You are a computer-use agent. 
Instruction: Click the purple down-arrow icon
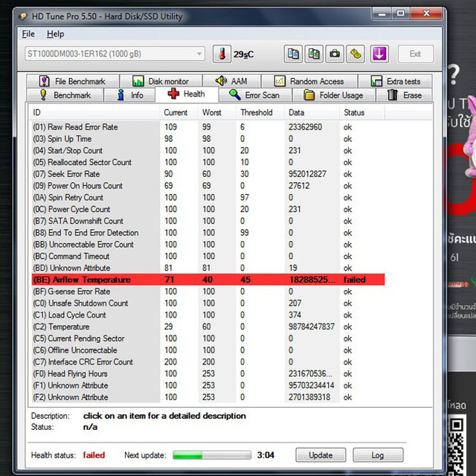[379, 54]
